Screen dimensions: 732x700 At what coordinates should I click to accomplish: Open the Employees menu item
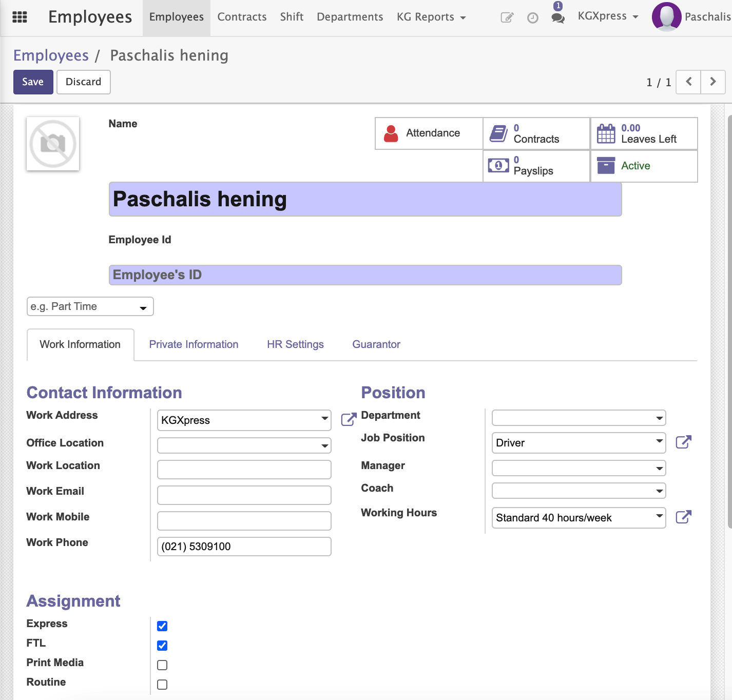click(177, 17)
